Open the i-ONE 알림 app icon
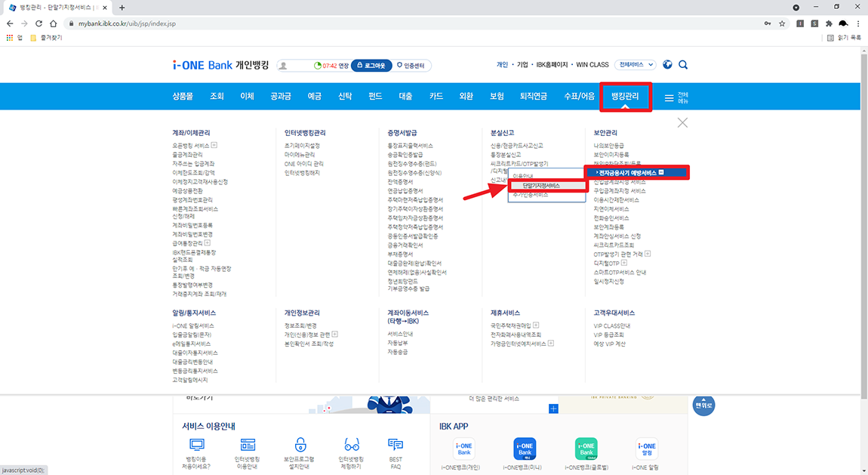 pos(647,449)
